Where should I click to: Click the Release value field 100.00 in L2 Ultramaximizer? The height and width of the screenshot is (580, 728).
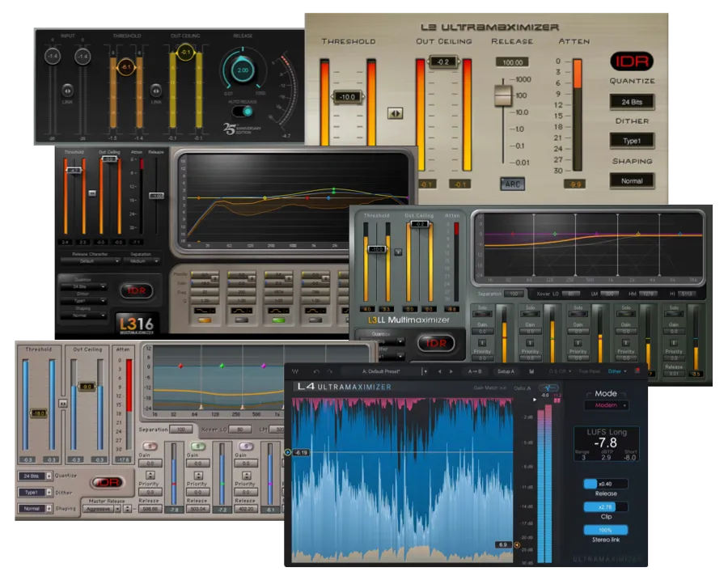[512, 62]
